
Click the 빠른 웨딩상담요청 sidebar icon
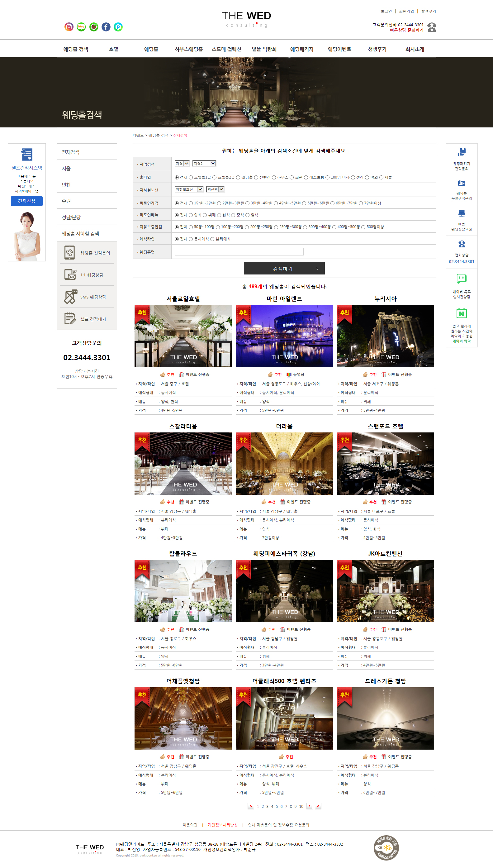[x=462, y=213]
